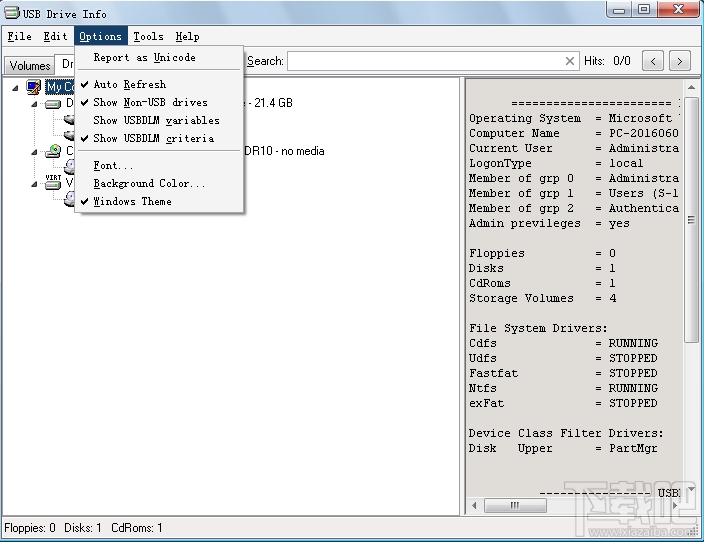Collapse the CD-ROM tree node
This screenshot has height=542, width=704.
(x=35, y=152)
